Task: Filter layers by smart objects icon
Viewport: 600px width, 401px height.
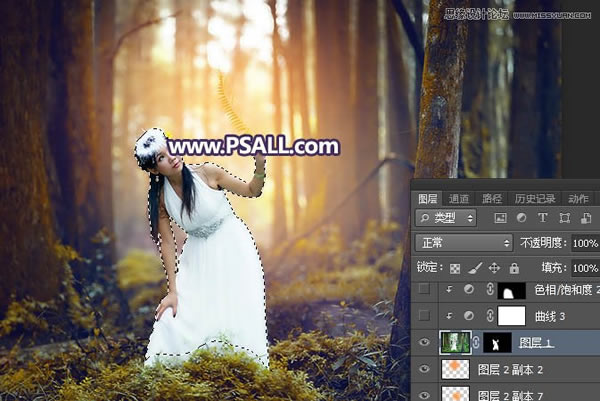Action: coord(586,218)
